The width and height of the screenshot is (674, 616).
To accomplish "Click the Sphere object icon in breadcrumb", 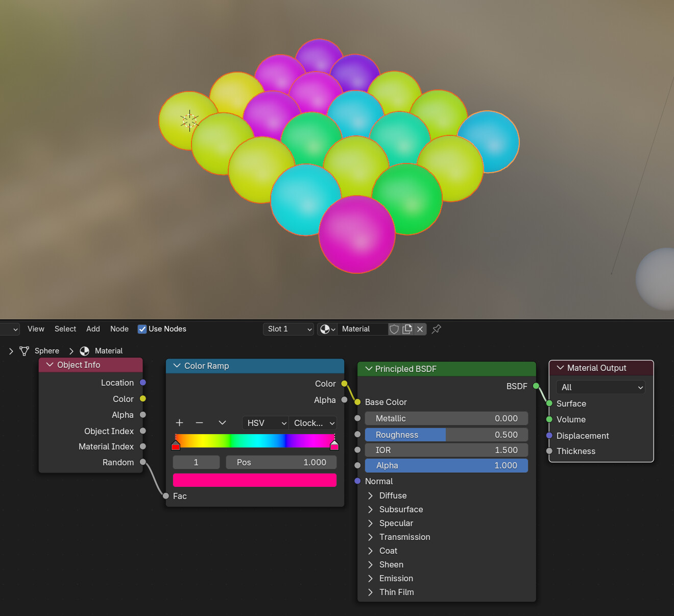I will coord(24,351).
